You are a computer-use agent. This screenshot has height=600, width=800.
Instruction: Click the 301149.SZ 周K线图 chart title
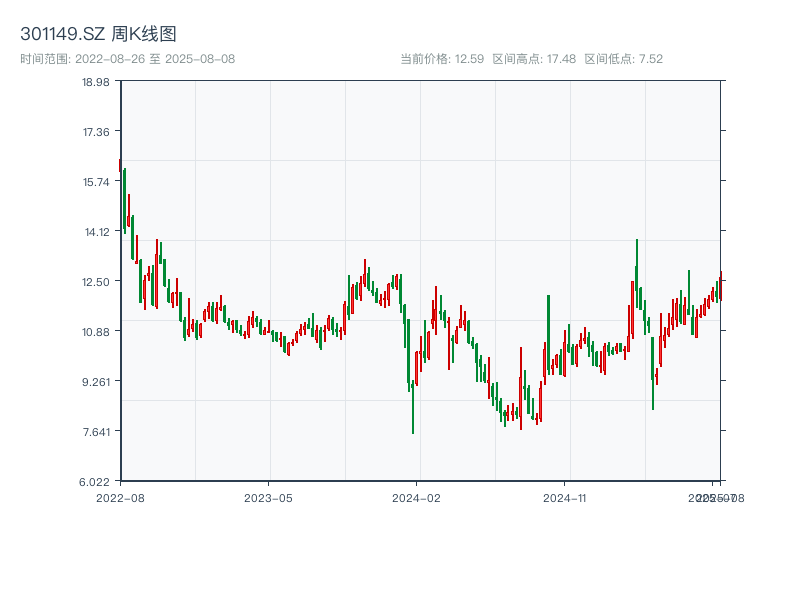pyautogui.click(x=98, y=34)
